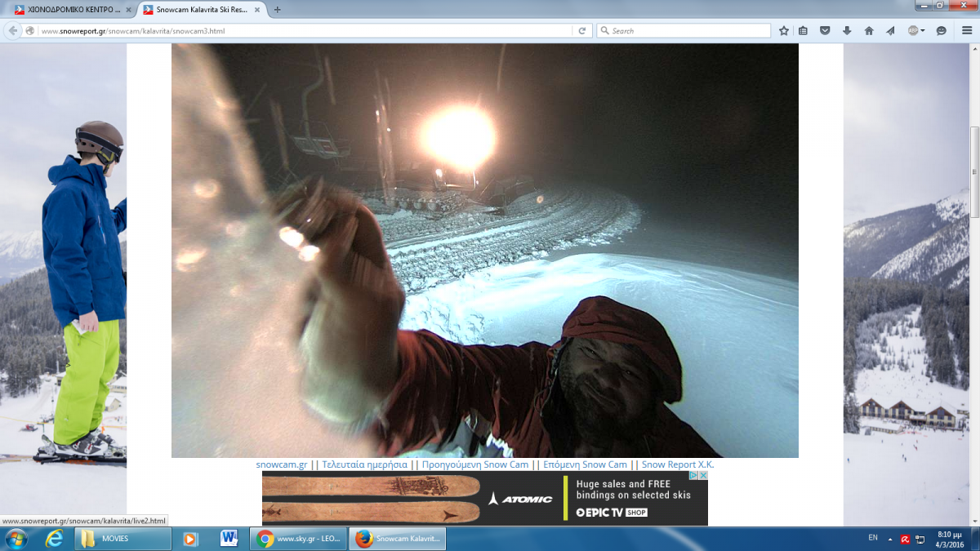Click the globe site identity icon
Image resolution: width=980 pixels, height=551 pixels.
click(x=30, y=30)
